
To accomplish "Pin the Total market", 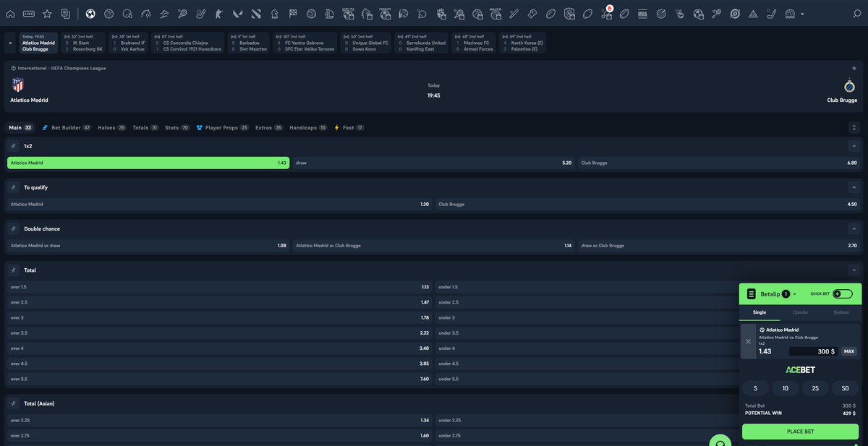I will coord(14,270).
